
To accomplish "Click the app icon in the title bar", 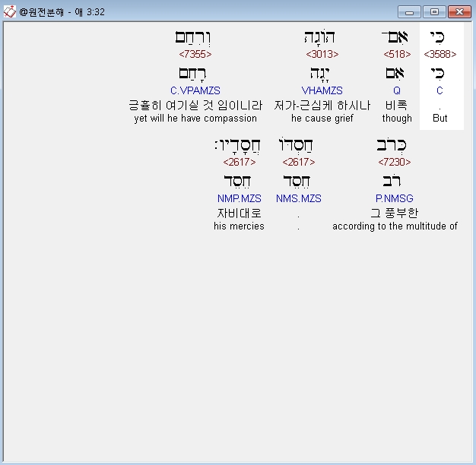I will pyautogui.click(x=10, y=12).
